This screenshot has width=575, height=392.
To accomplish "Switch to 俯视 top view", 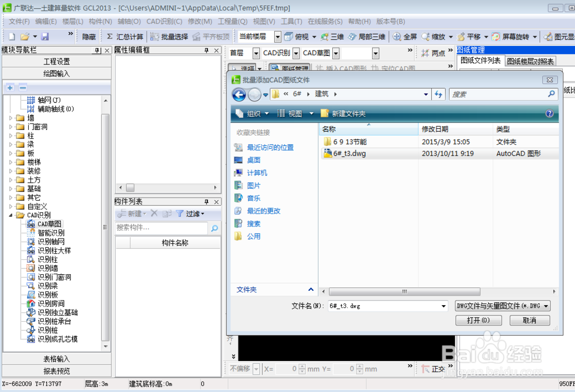I will (x=297, y=37).
